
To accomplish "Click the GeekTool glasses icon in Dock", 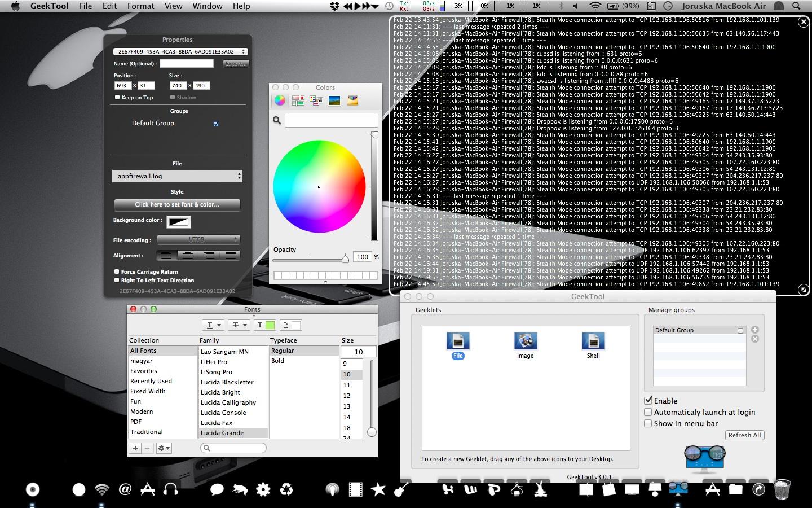I will pyautogui.click(x=678, y=489).
